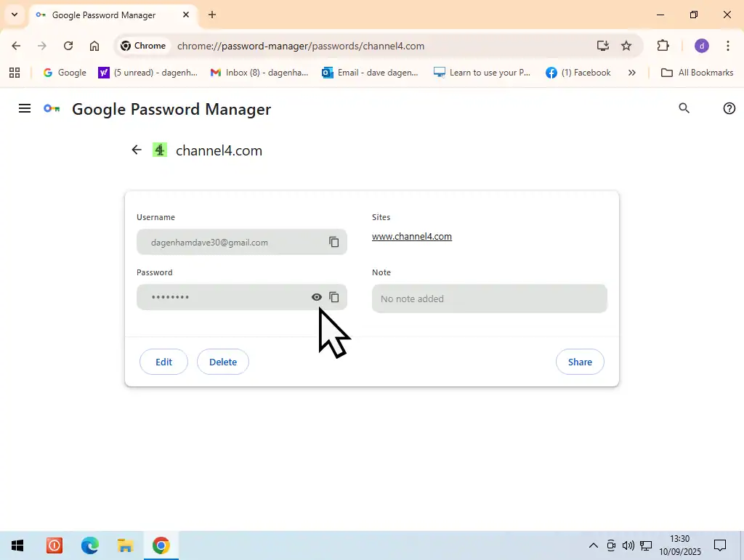Screen dimensions: 744x560
Task: Copy the password to clipboard
Action: pos(334,297)
